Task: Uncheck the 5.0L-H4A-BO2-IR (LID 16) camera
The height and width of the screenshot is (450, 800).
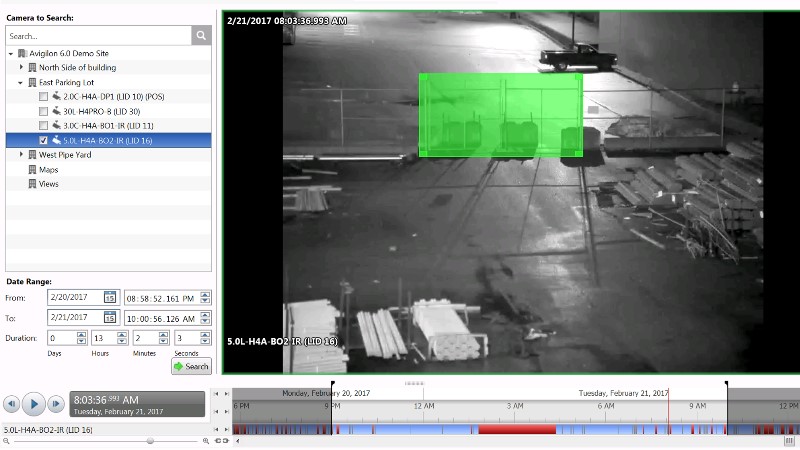Action: point(43,141)
